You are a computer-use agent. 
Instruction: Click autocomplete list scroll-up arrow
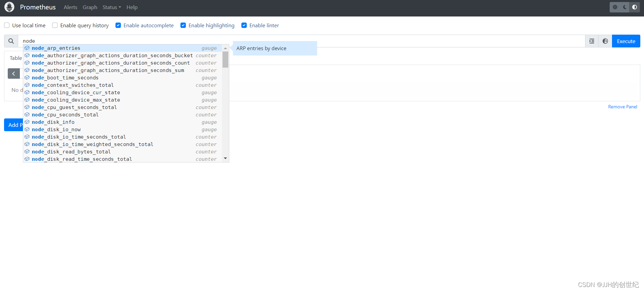[x=226, y=48]
